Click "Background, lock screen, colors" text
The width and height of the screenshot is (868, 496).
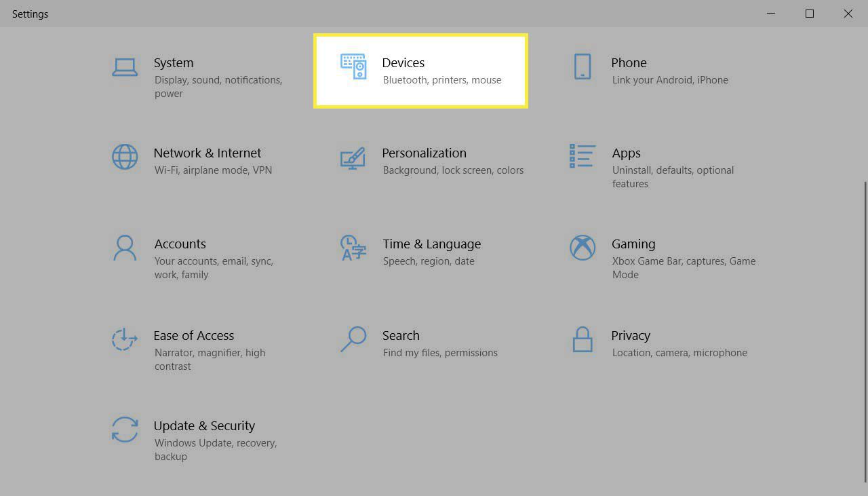[453, 170]
